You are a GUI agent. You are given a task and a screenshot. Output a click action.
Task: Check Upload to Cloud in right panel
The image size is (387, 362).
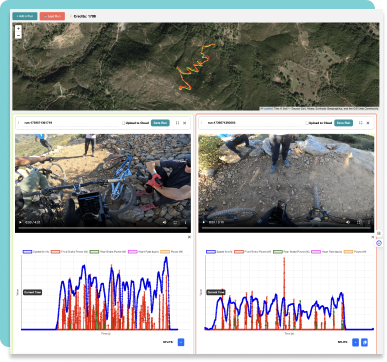(x=307, y=123)
